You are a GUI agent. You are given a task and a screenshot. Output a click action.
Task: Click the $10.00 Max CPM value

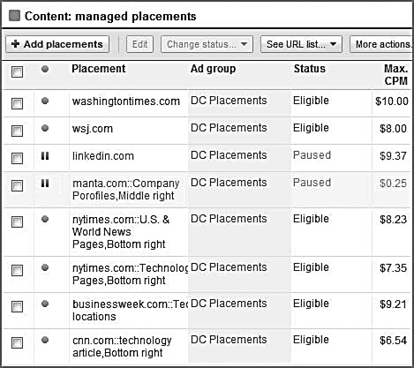(392, 101)
